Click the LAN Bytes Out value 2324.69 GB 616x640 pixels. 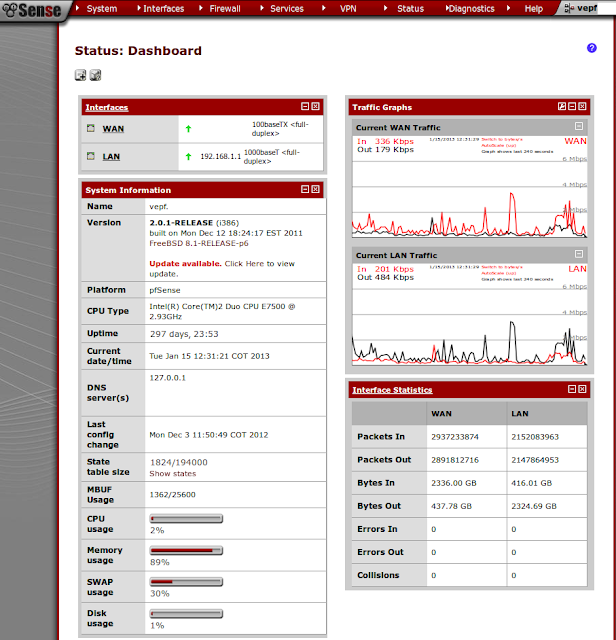(534, 506)
